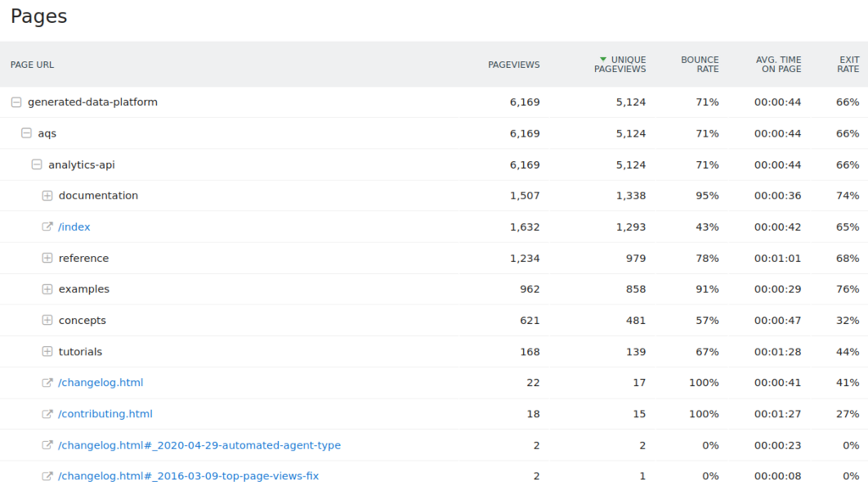The image size is (868, 486).
Task: Open external link icon beside /contributing.html
Action: tap(47, 414)
